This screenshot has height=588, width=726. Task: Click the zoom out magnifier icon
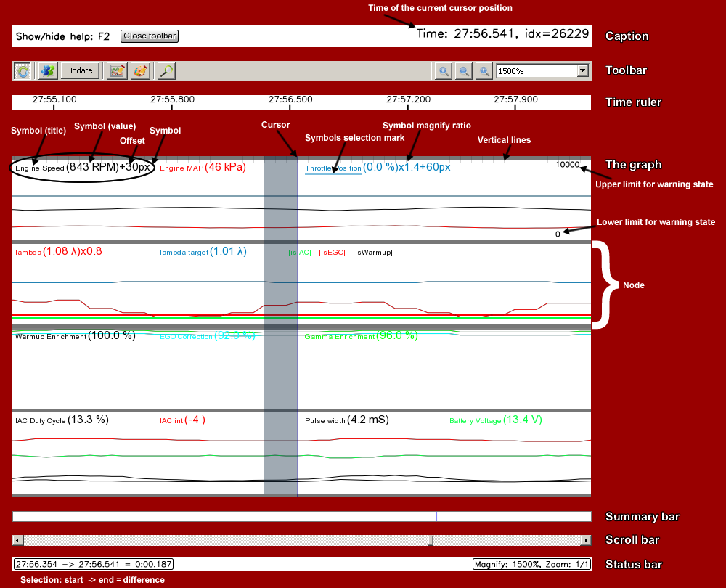click(463, 70)
